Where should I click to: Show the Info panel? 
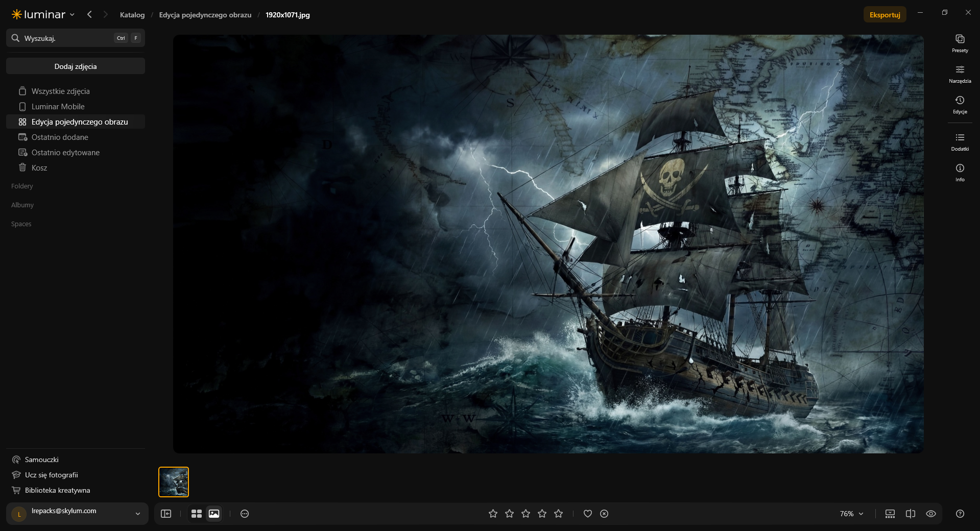(960, 173)
